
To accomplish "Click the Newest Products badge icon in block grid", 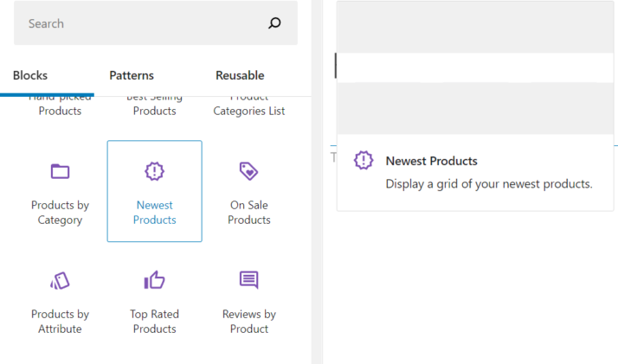I will tap(154, 171).
